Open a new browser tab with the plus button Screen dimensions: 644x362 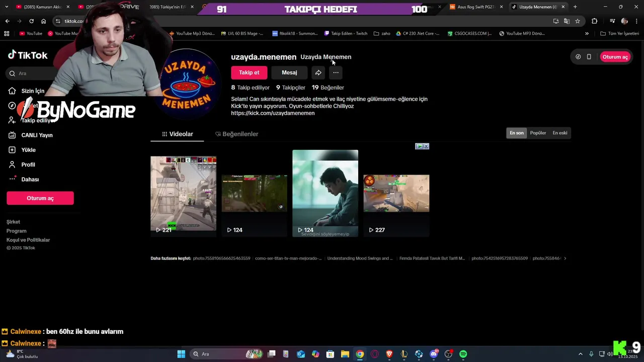click(x=575, y=7)
